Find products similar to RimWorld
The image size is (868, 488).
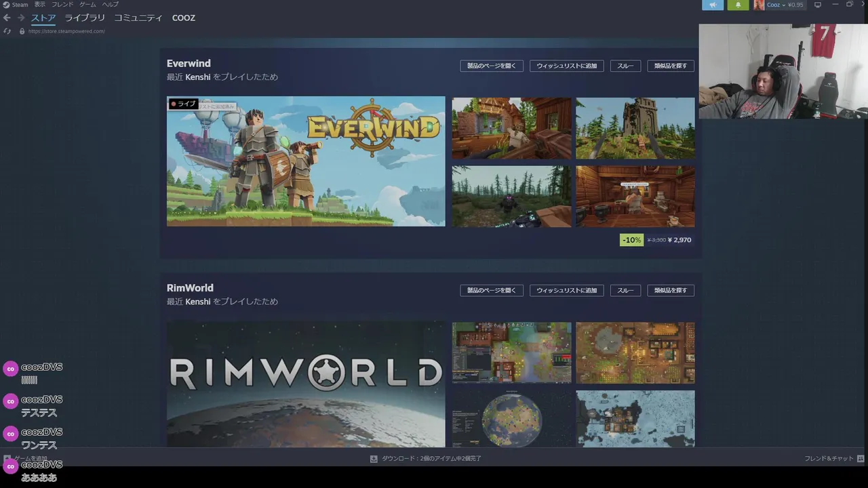[671, 290]
